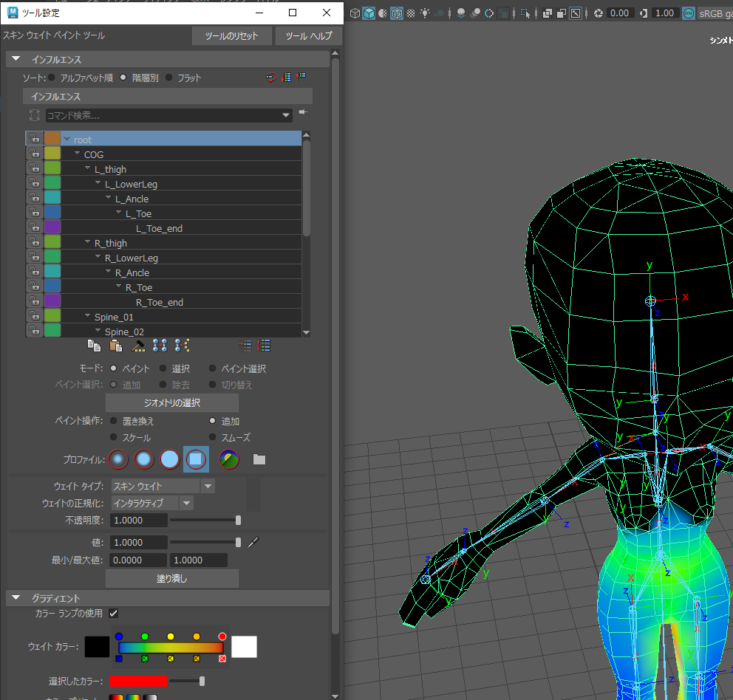This screenshot has width=733, height=700.
Task: Collapse the COG joint node
Action: click(77, 153)
